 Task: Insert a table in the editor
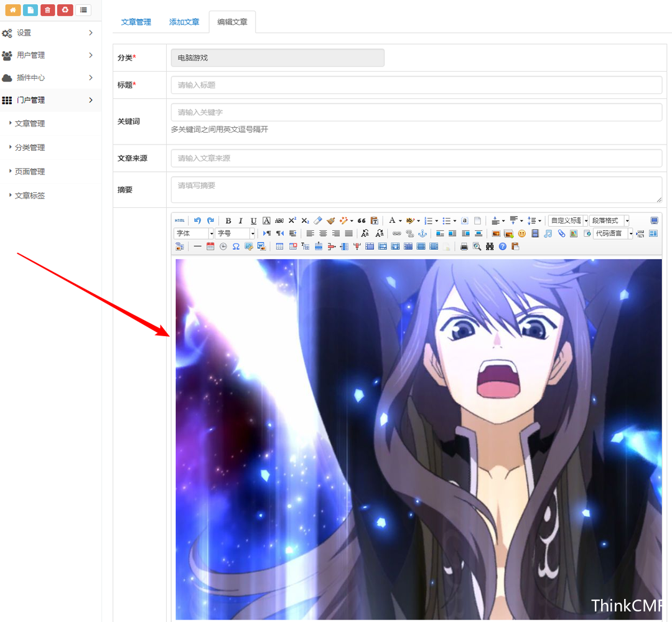(279, 246)
